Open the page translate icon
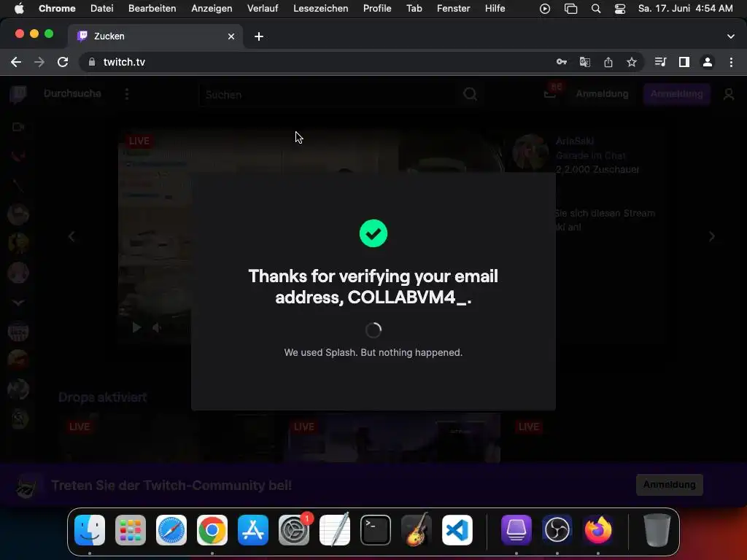Viewport: 747px width, 560px height. click(585, 62)
